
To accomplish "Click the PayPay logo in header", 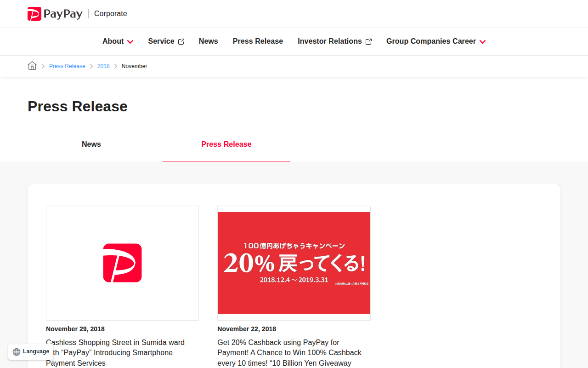I will click(55, 14).
